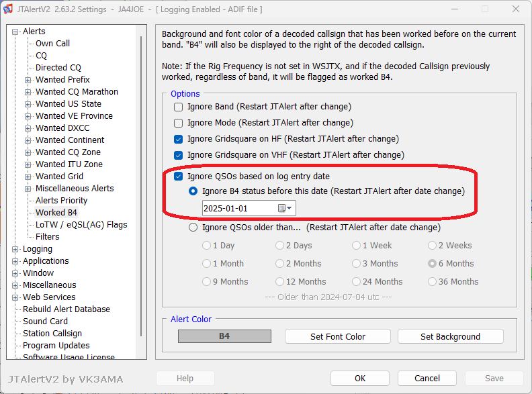This screenshot has height=394, width=532.
Task: Click the Help button
Action: [185, 378]
